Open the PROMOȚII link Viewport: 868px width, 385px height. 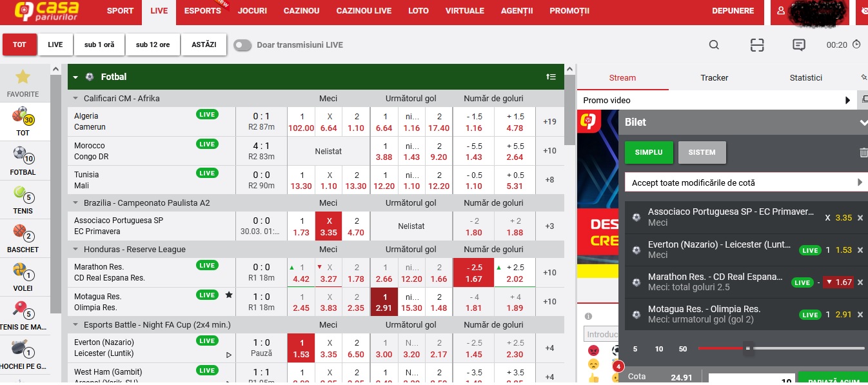click(569, 11)
